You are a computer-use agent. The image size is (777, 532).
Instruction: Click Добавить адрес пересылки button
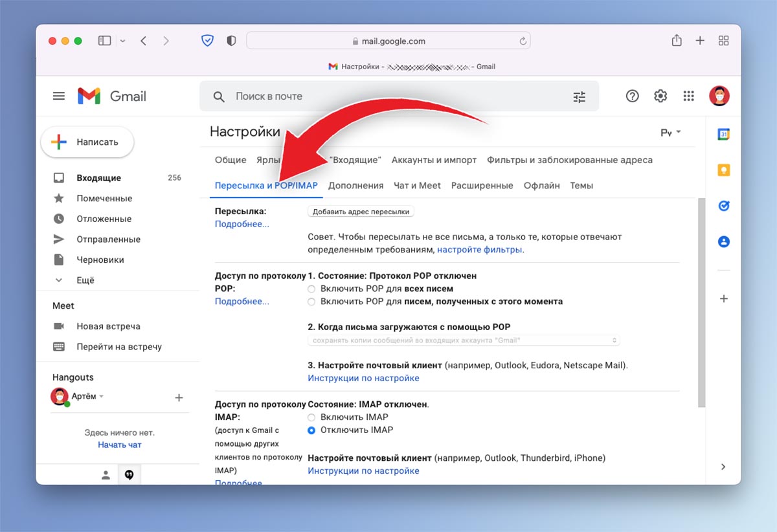pyautogui.click(x=361, y=212)
